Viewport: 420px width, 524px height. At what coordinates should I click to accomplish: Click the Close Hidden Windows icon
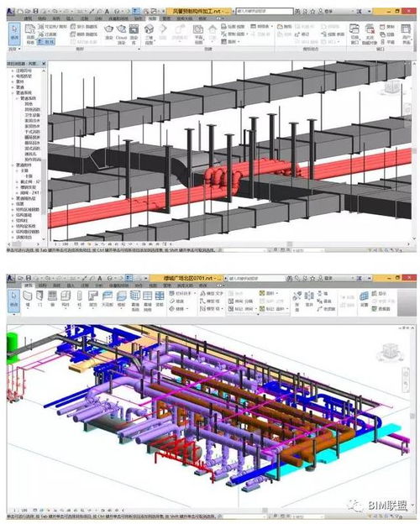(x=369, y=34)
